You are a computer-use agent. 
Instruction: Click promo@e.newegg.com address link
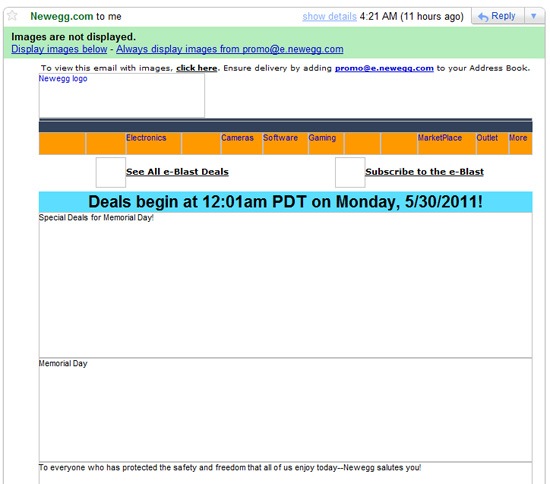coord(384,68)
